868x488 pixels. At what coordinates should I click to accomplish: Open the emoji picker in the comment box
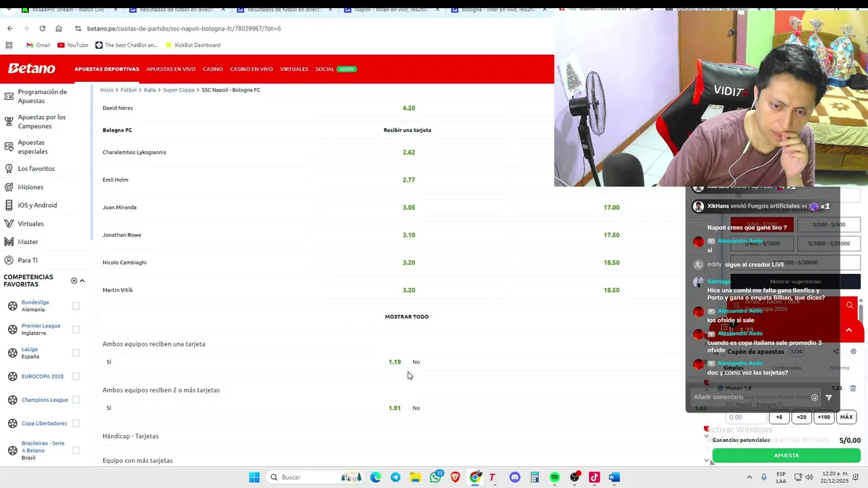(x=814, y=397)
